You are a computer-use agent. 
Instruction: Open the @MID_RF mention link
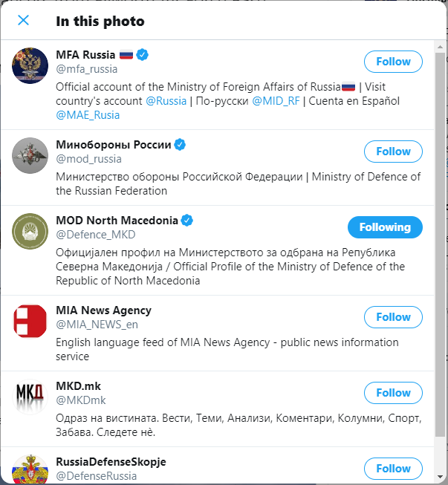click(276, 101)
